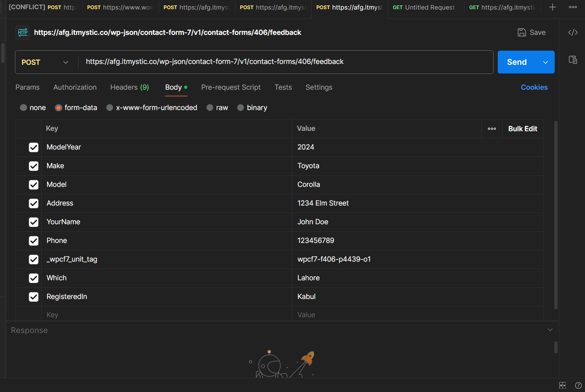Click the value cell 'wpcf7-f406-p4439-o1'
The width and height of the screenshot is (585, 392).
pos(418,260)
